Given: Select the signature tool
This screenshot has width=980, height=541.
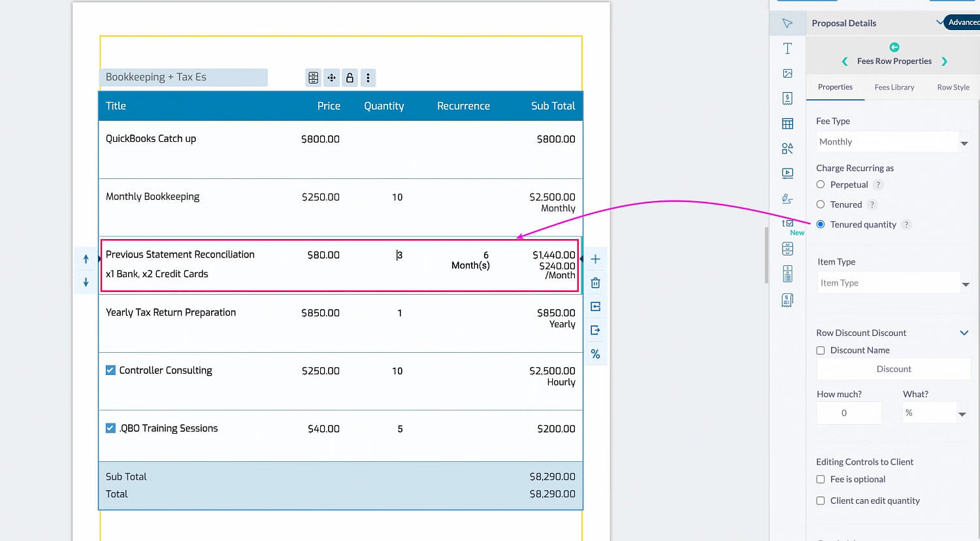Looking at the screenshot, I should 787,199.
